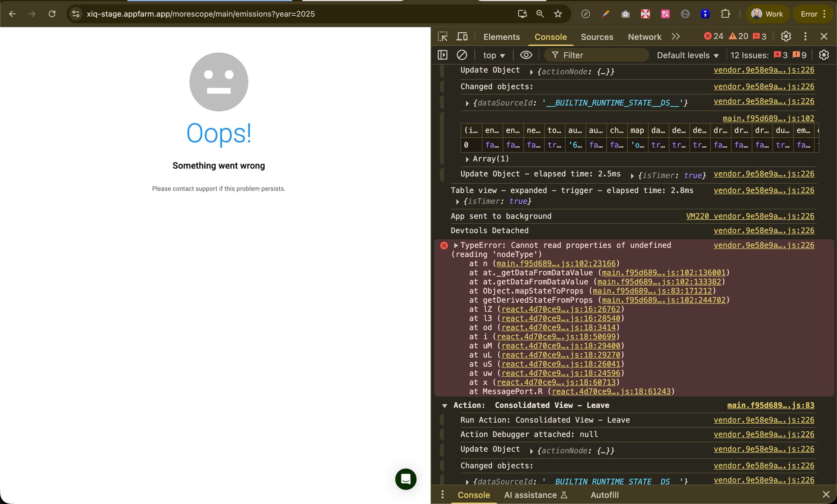Open console settings gear icon
Image resolution: width=837 pixels, height=504 pixels.
coord(823,55)
